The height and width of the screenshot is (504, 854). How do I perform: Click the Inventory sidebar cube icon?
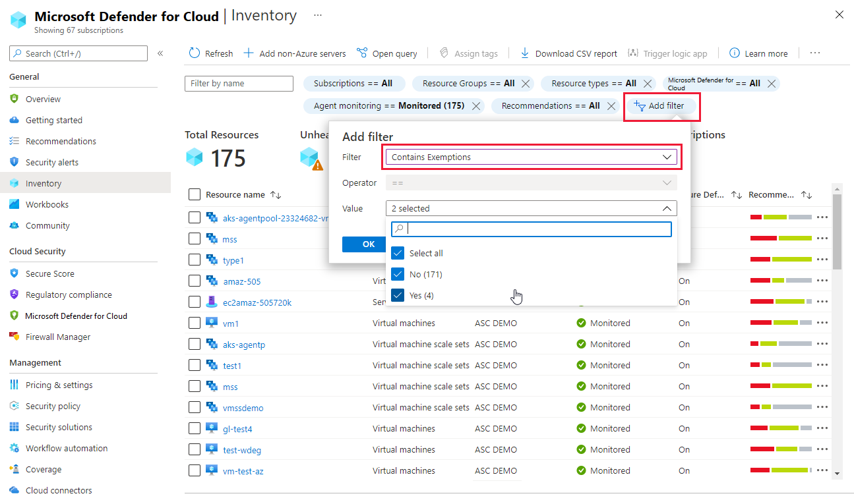(x=14, y=183)
